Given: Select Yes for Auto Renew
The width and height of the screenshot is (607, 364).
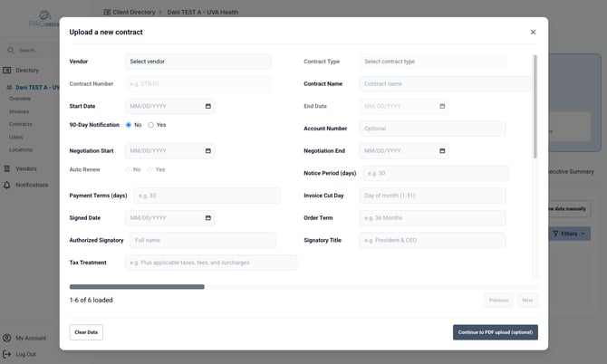Looking at the screenshot, I should 149,169.
